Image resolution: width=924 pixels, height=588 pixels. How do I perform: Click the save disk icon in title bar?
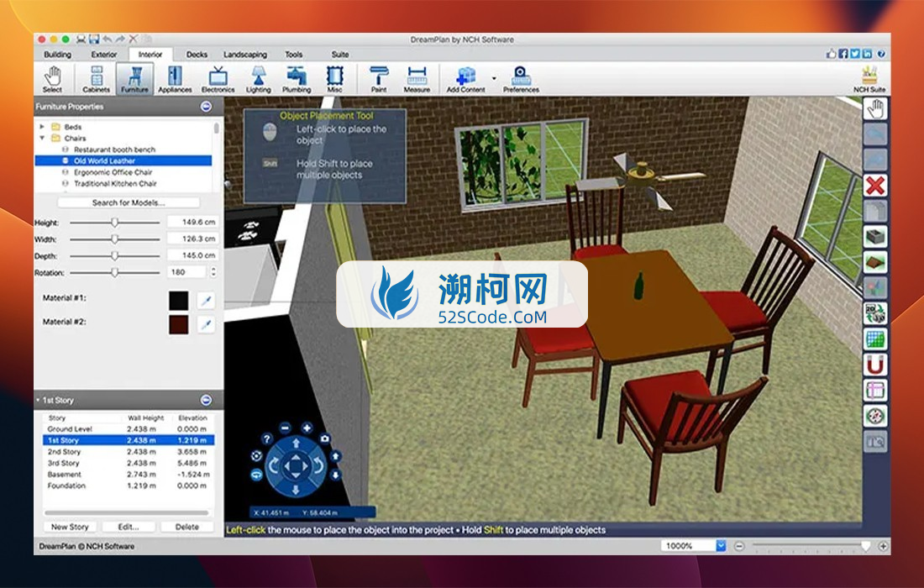94,39
